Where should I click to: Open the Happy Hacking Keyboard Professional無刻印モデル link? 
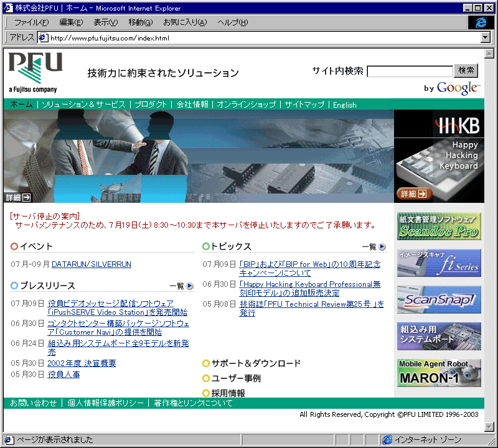point(310,289)
